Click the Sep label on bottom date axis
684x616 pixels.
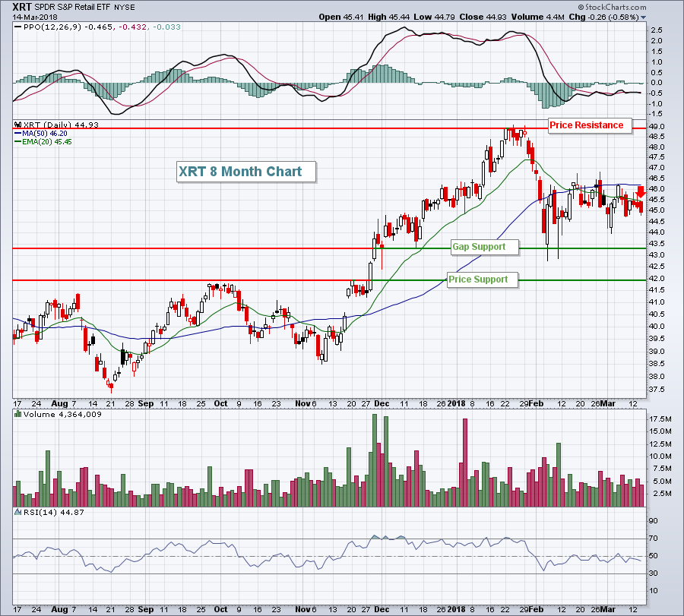click(146, 609)
